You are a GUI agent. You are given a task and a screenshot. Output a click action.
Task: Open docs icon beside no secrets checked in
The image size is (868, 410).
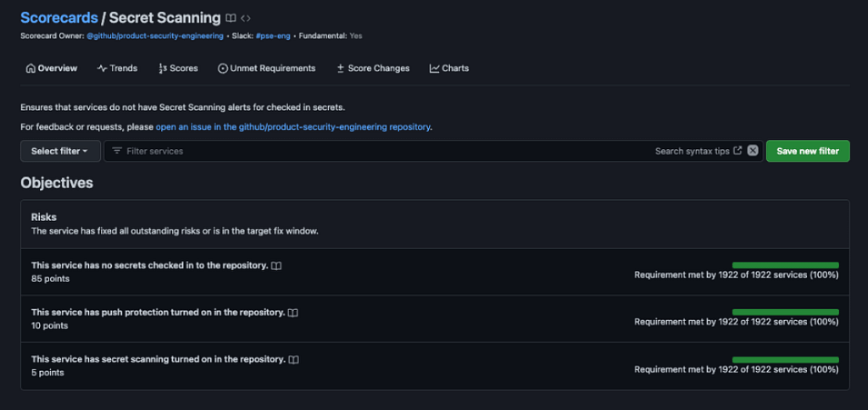tap(276, 266)
